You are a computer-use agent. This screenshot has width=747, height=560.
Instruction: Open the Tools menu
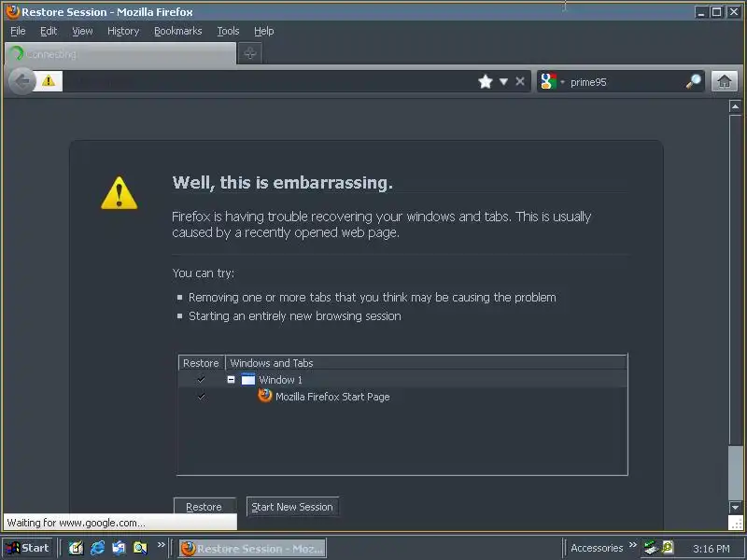click(x=228, y=31)
